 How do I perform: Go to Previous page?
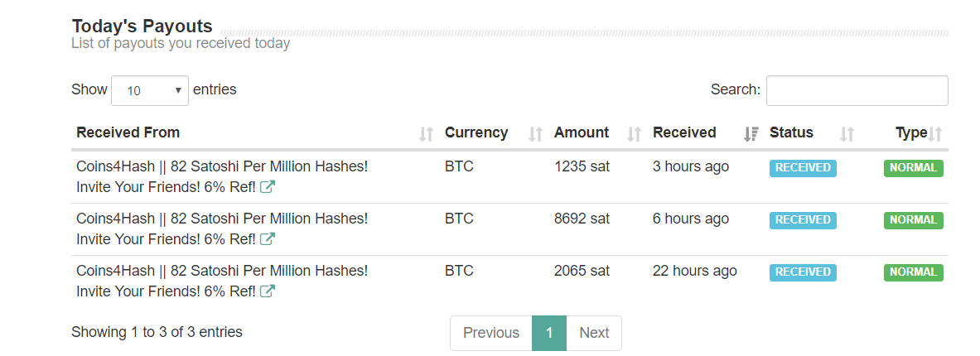click(x=491, y=333)
